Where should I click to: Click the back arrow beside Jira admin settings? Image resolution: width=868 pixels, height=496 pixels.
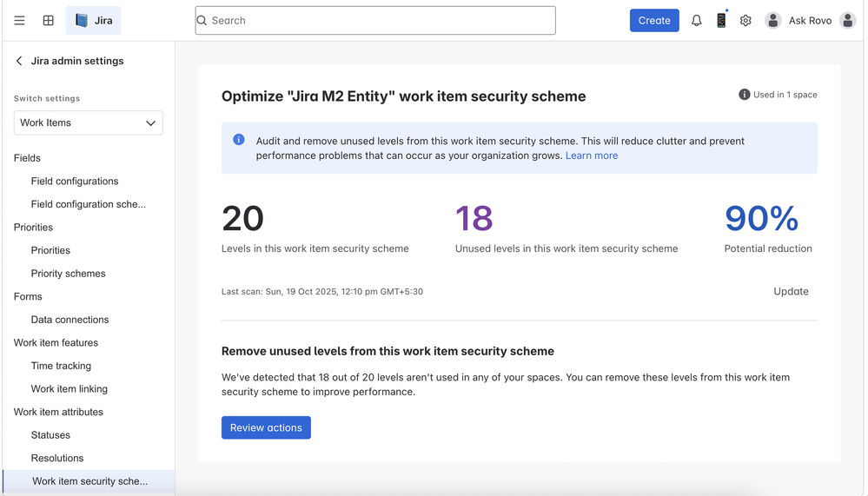(x=19, y=61)
